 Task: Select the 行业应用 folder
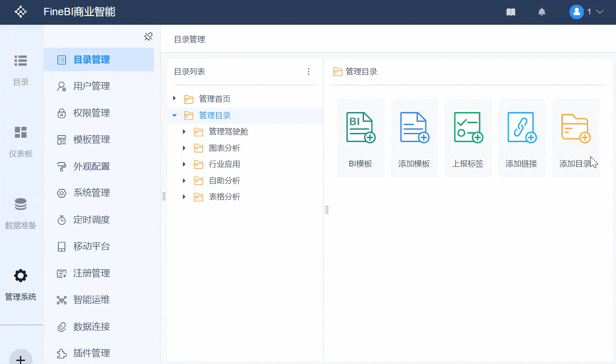pyautogui.click(x=224, y=164)
